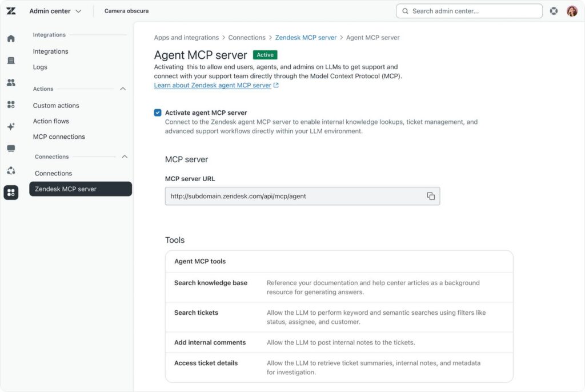Open the AI sparkle icon in sidebar
585x392 pixels.
coord(11,126)
